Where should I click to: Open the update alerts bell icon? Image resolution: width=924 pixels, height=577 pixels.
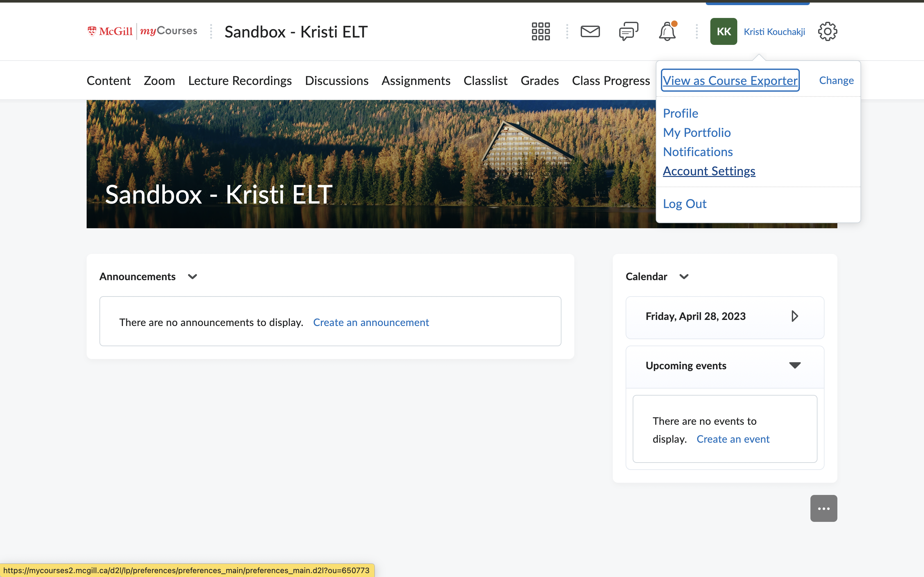pyautogui.click(x=667, y=31)
